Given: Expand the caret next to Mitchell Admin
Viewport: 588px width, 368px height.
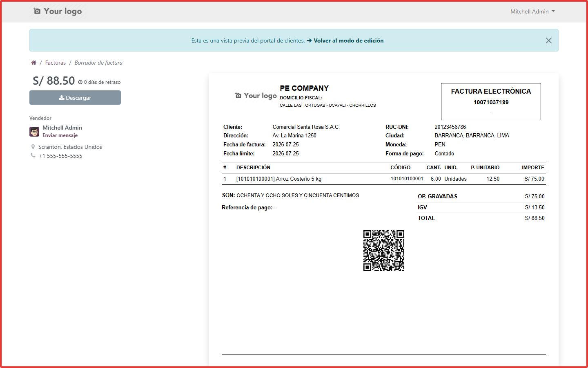Looking at the screenshot, I should (x=553, y=11).
